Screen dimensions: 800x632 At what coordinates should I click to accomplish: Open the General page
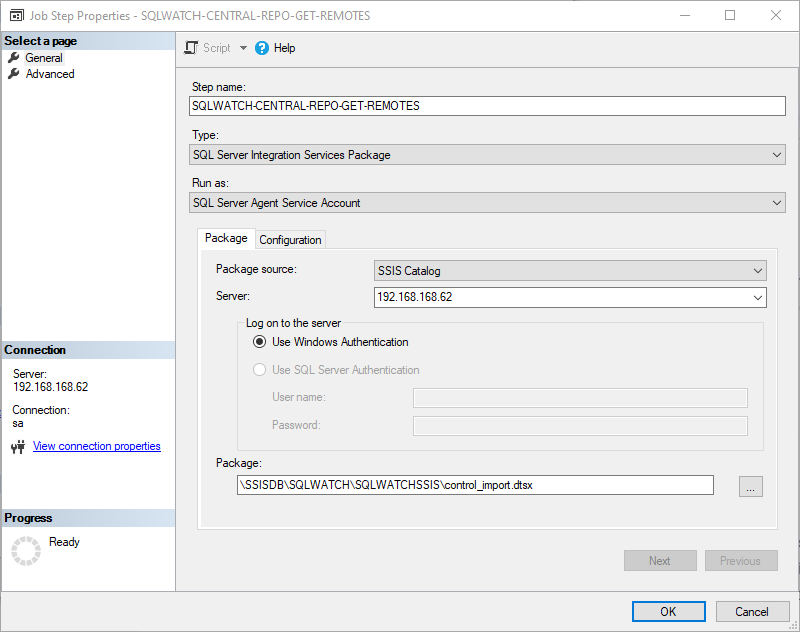point(44,58)
